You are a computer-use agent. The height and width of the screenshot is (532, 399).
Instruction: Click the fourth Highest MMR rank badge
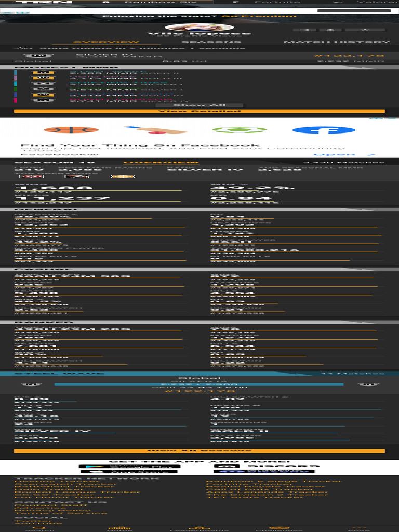coord(44,89)
